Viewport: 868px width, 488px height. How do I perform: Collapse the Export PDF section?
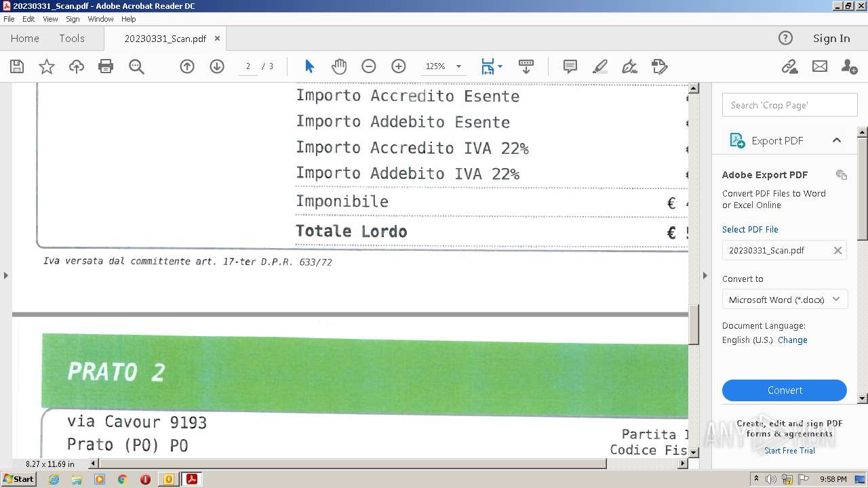coord(837,140)
